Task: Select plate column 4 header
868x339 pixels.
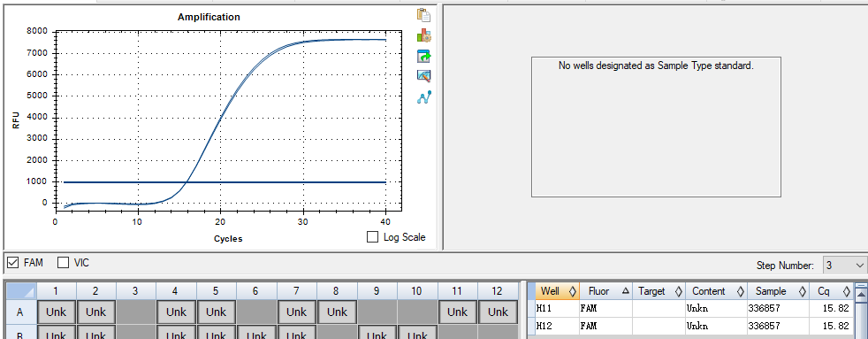Action: coord(176,291)
